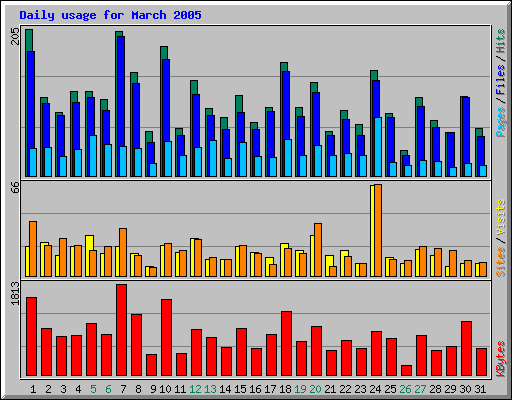512x400 pixels.
Task: Select day 10 on the date axis
Action: point(165,389)
